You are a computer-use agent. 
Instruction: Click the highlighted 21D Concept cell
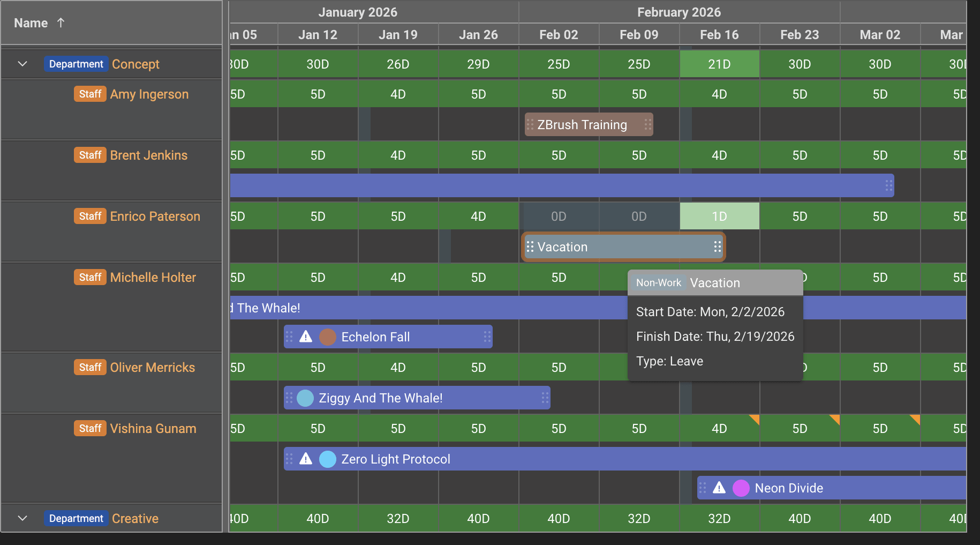(719, 64)
